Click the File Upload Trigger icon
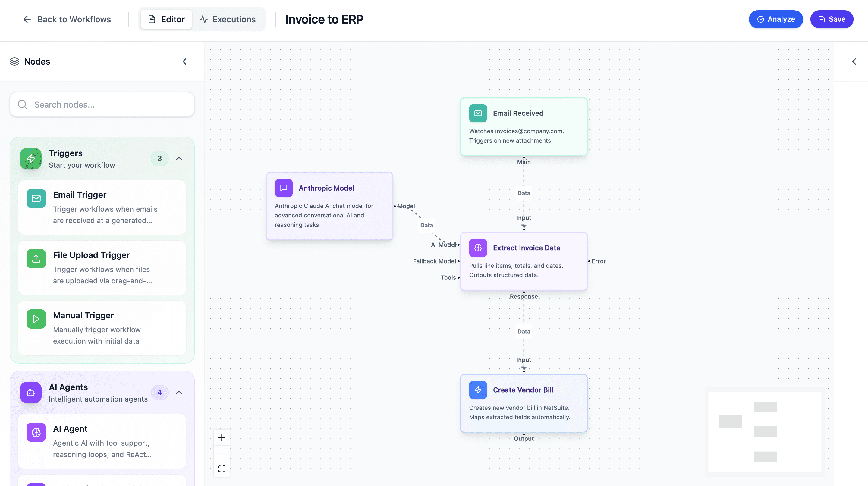This screenshot has width=868, height=486. [36, 259]
